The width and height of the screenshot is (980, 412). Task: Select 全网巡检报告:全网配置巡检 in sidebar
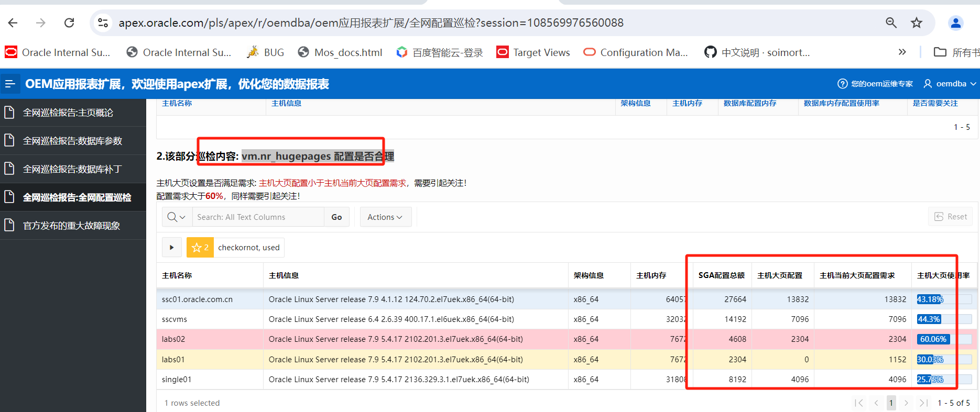tap(73, 197)
